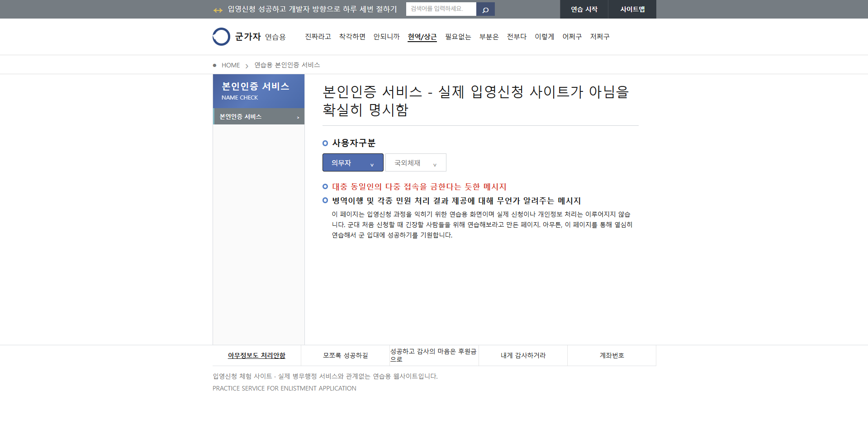This screenshot has height=424, width=868.
Task: Select the 저쩌구 menu item
Action: pyautogui.click(x=600, y=37)
